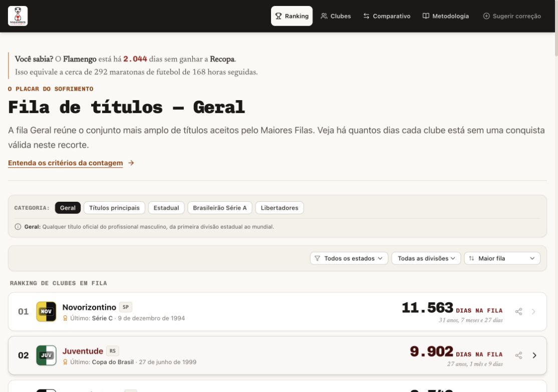
Task: Click Série C last title text
Action: pos(102,318)
